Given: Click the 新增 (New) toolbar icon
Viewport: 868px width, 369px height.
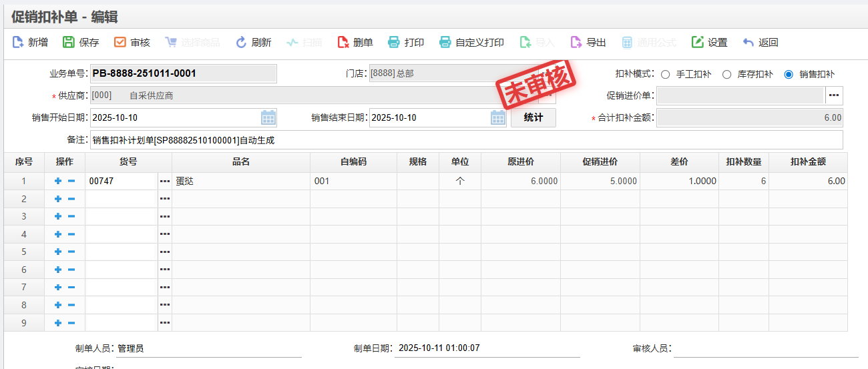Looking at the screenshot, I should (x=19, y=43).
